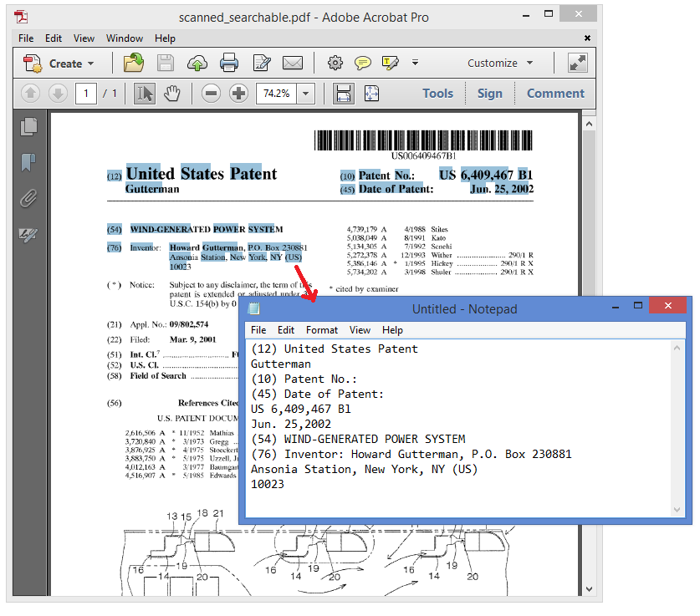Select the Hand pan tool
The height and width of the screenshot is (616, 700).
[172, 94]
